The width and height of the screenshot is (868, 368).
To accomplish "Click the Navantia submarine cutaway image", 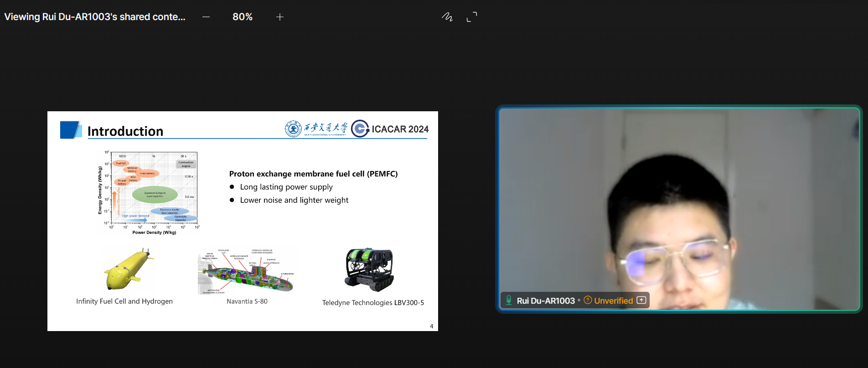I will click(x=246, y=272).
